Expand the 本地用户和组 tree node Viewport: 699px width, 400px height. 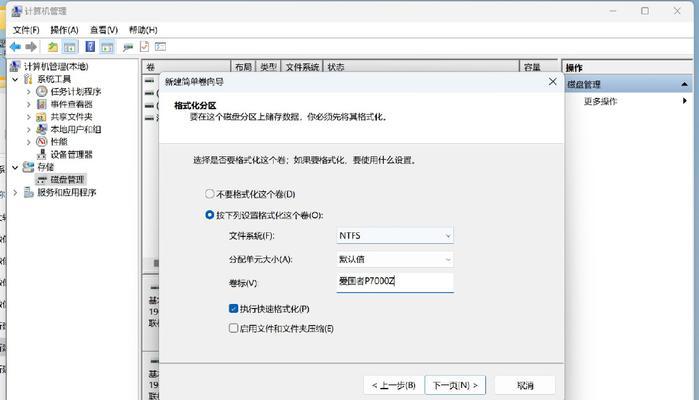[x=29, y=129]
